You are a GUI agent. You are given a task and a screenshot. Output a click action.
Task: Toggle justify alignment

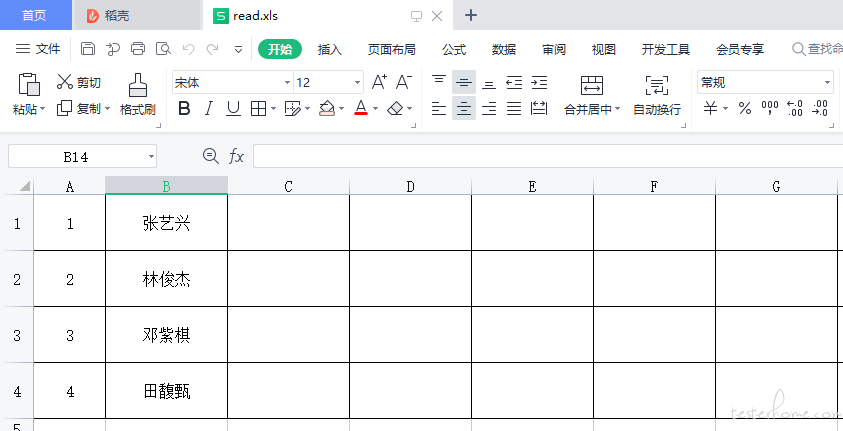pyautogui.click(x=514, y=109)
